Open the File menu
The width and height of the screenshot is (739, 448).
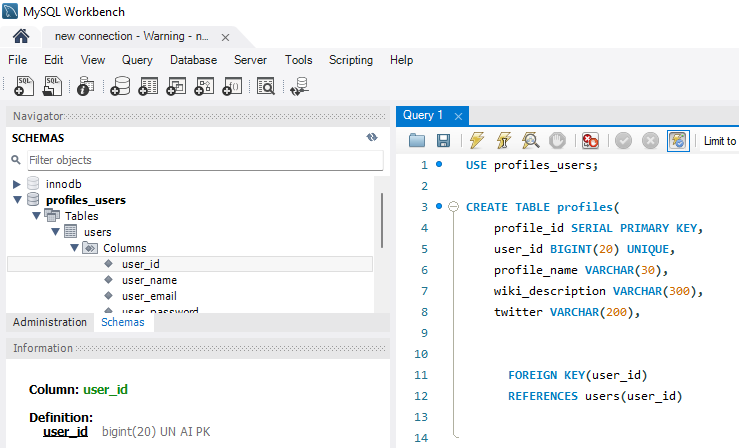17,60
